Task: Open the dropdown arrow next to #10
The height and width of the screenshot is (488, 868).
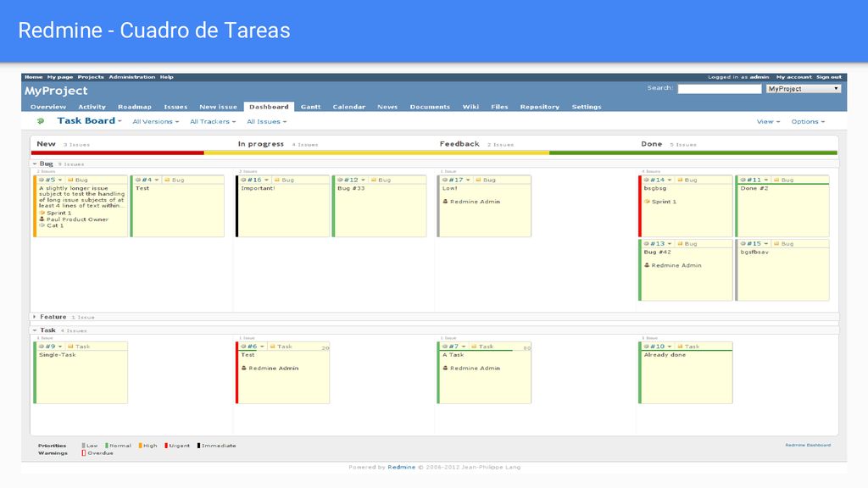Action: coord(670,347)
